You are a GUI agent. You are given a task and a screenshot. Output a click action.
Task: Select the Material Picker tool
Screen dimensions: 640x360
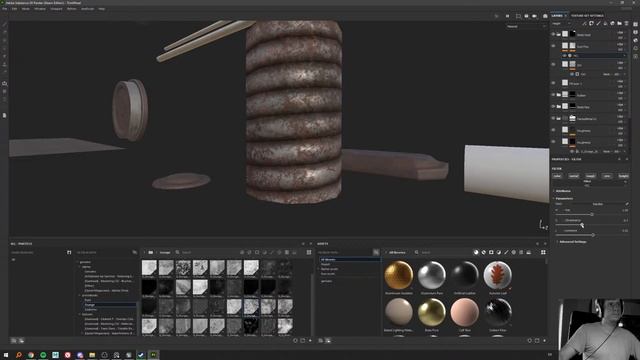point(4,72)
